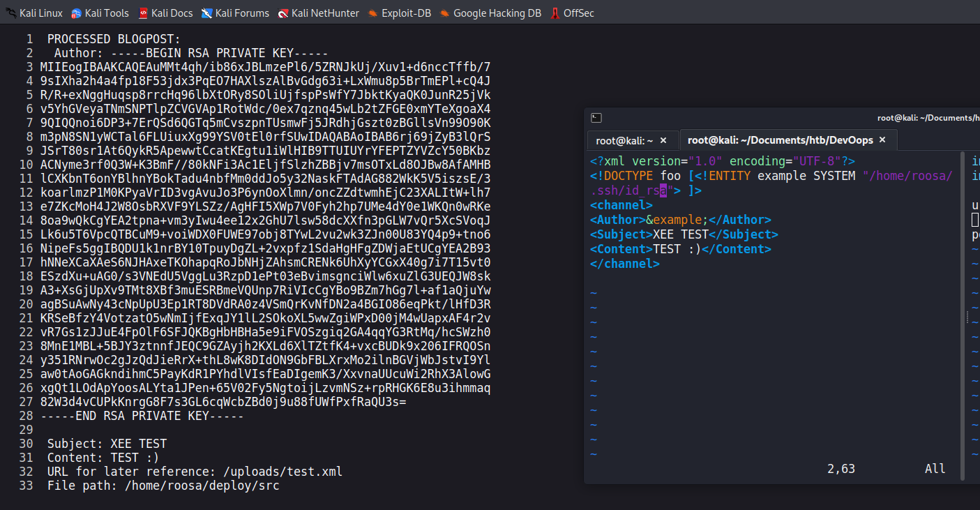
Task: Open the OffSec bookmark
Action: (x=572, y=13)
